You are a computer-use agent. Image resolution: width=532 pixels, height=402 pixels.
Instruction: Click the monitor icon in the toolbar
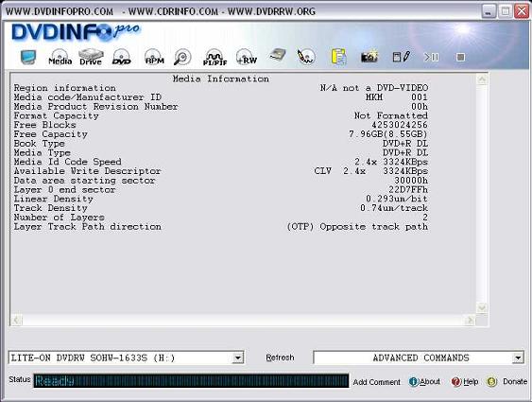click(28, 57)
